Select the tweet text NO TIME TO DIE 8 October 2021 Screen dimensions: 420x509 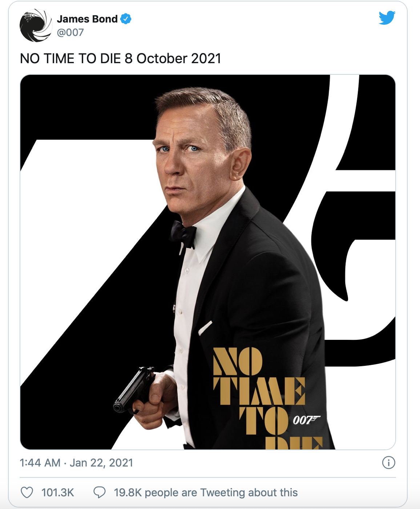120,58
